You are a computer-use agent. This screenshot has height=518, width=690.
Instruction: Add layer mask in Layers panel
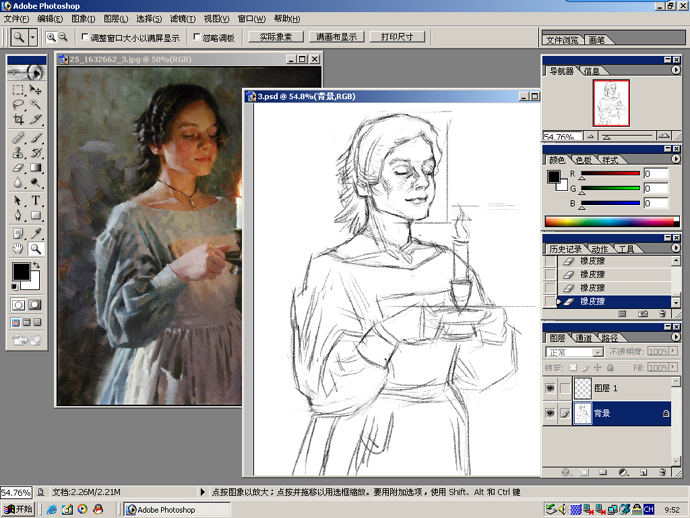584,472
